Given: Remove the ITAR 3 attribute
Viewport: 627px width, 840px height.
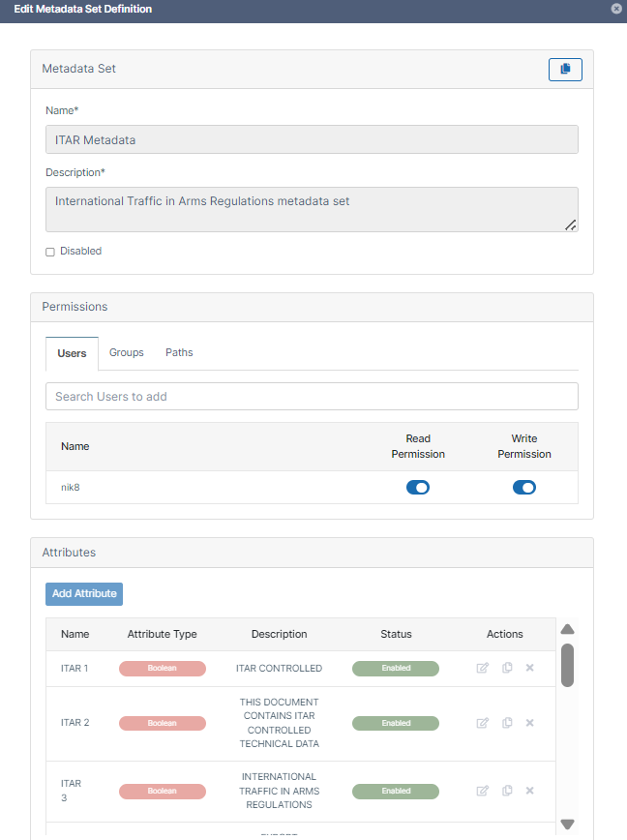Looking at the screenshot, I should coord(529,791).
